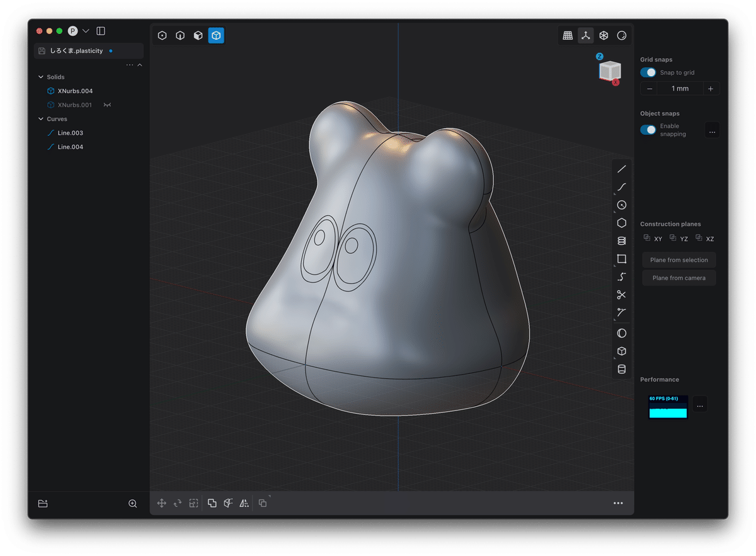Select the Trim scissors tool
The width and height of the screenshot is (756, 556).
click(x=622, y=295)
